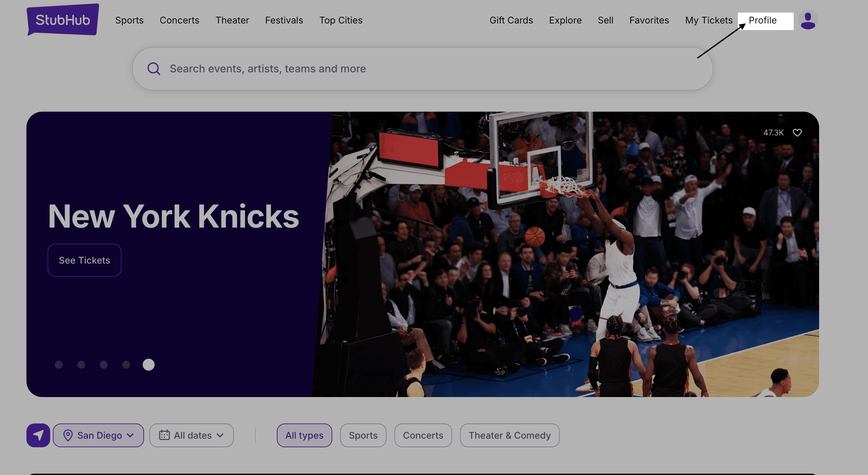Expand the All dates dropdown
The height and width of the screenshot is (475, 868).
point(191,435)
